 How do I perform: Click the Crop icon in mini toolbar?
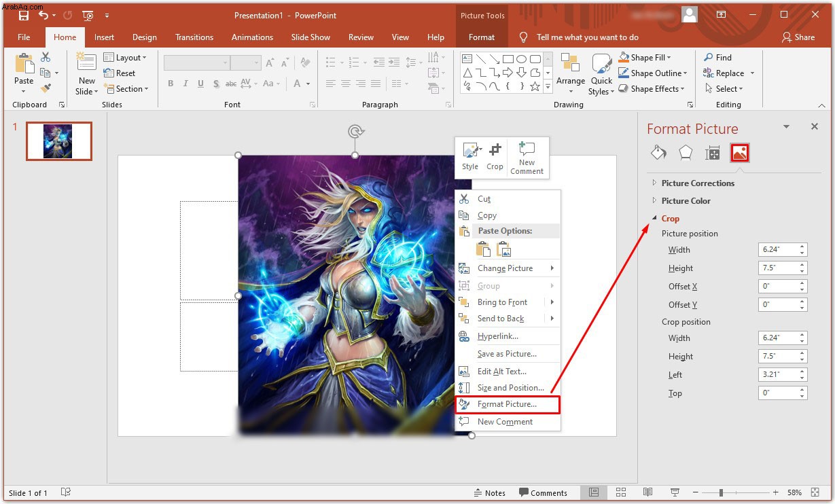pos(495,149)
